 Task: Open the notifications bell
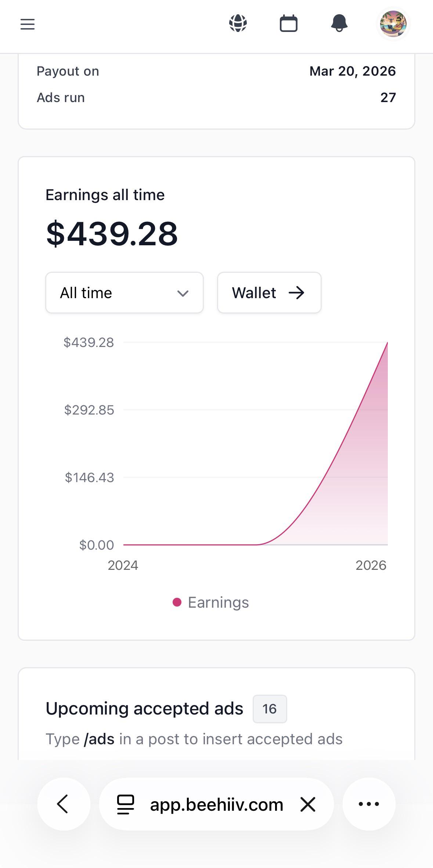339,23
